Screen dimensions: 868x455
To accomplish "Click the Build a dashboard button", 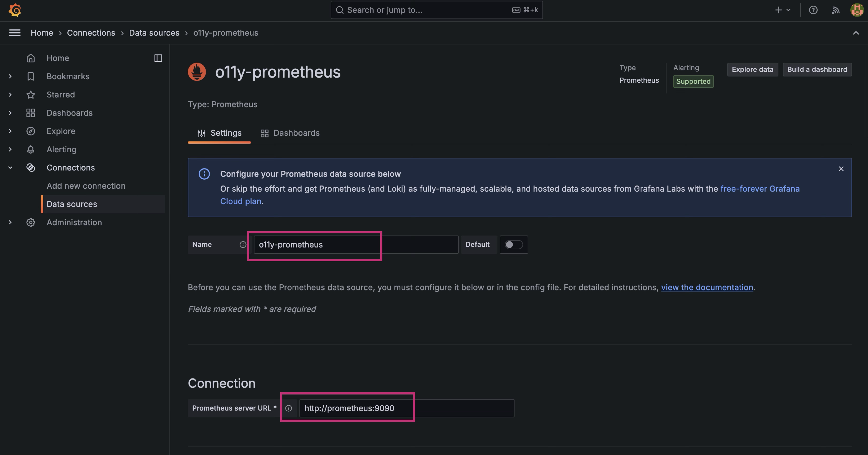I will click(817, 70).
